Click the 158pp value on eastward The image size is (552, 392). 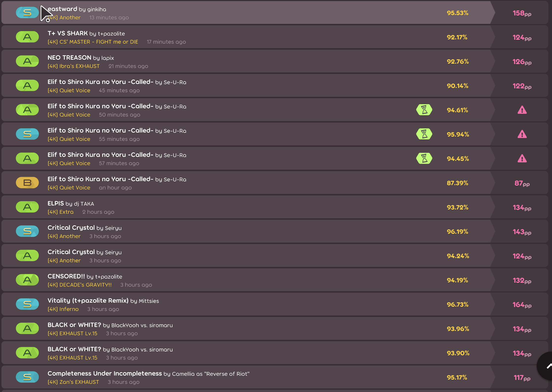522,14
